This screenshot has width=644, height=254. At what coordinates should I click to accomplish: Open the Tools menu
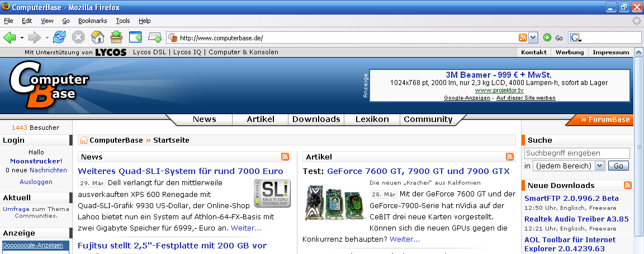pyautogui.click(x=123, y=21)
